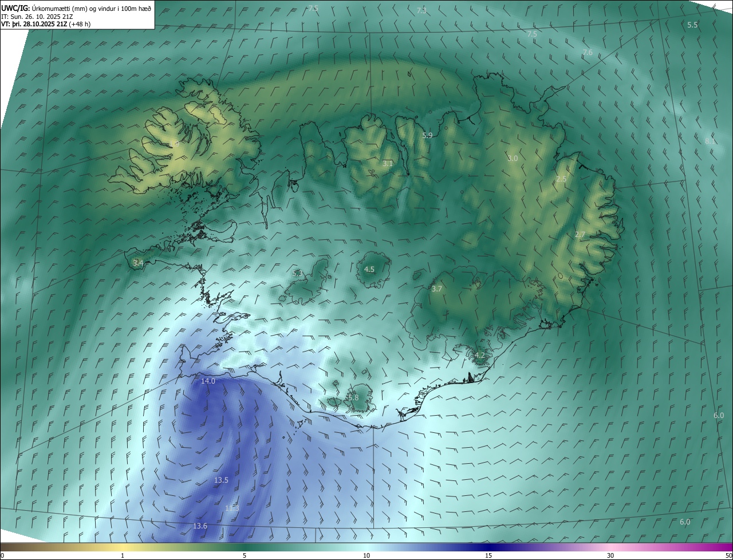
Task: Click the 0 tick on the color scale
Action: coord(2,556)
